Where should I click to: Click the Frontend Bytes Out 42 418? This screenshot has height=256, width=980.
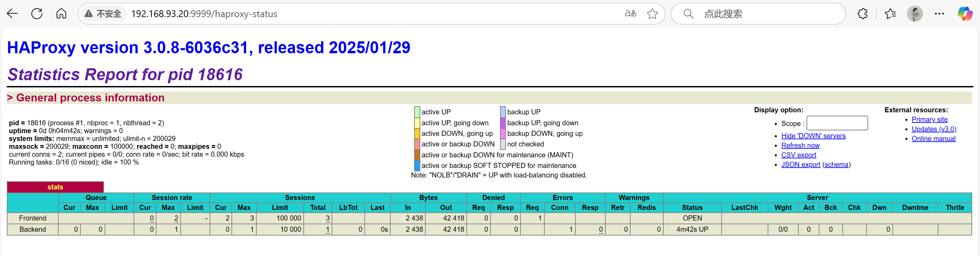point(446,218)
